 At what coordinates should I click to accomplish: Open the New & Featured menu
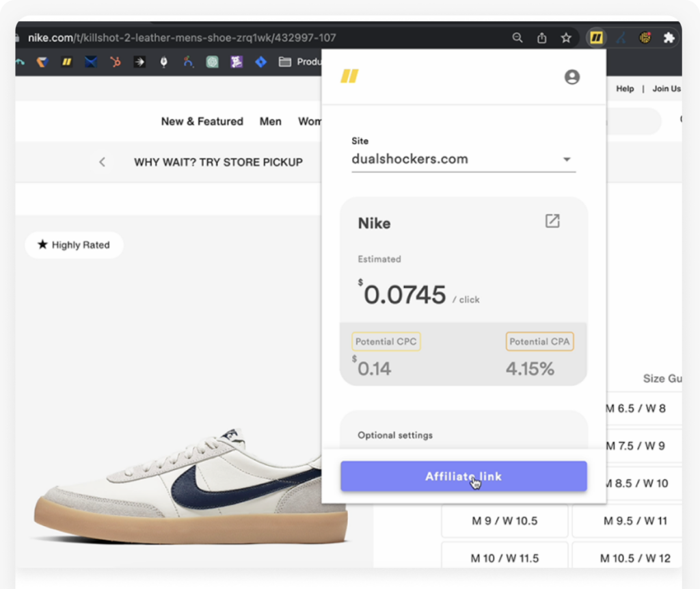(x=202, y=121)
